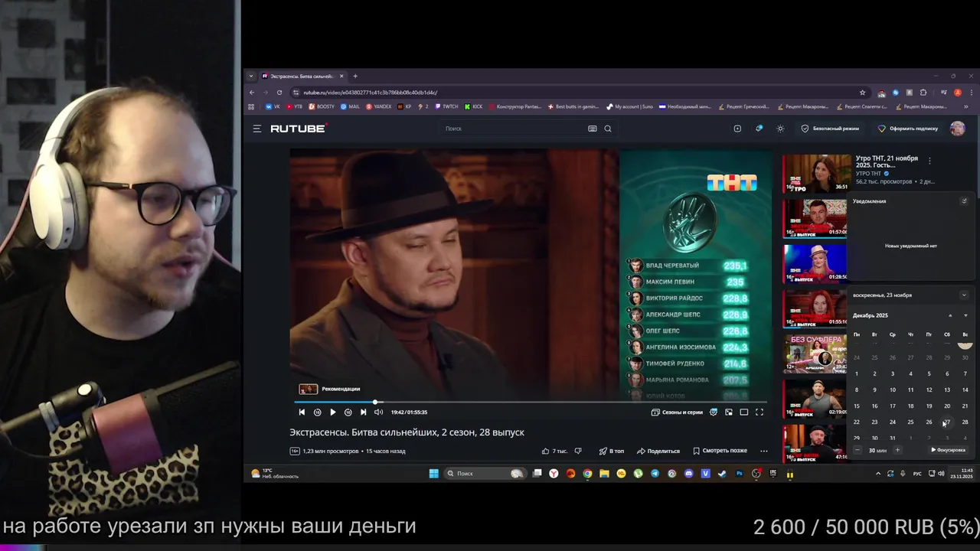Open VK bookmark
Image resolution: width=980 pixels, height=551 pixels.
coord(273,106)
